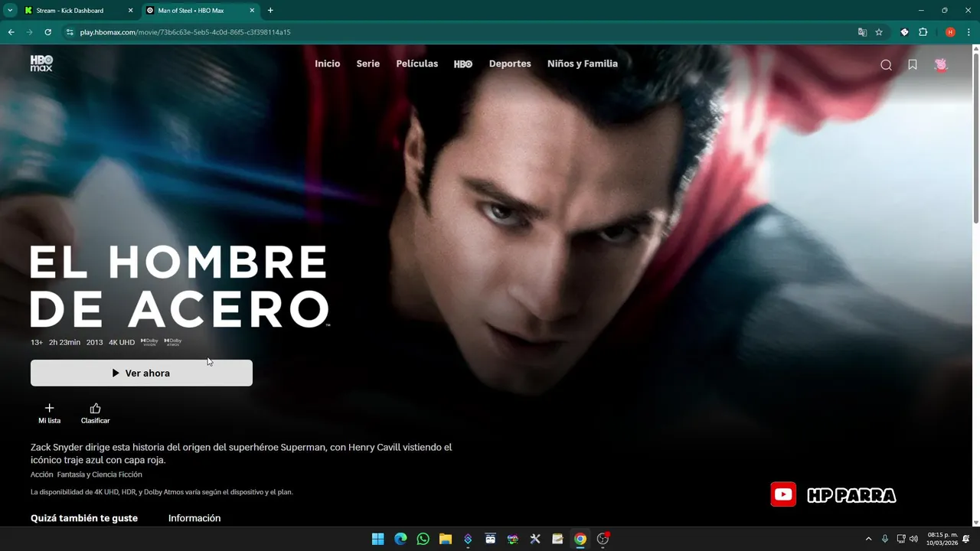Show hidden system tray icons chevron
This screenshot has height=551, width=980.
click(868, 539)
